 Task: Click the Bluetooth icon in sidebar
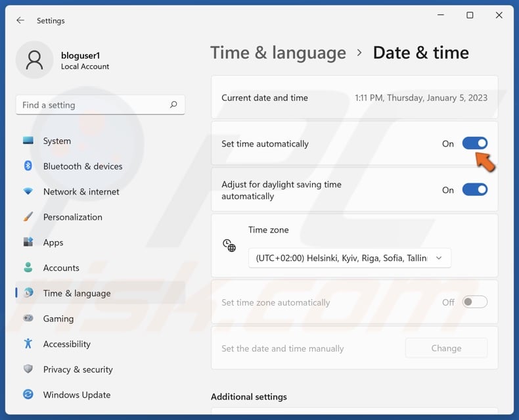point(28,166)
